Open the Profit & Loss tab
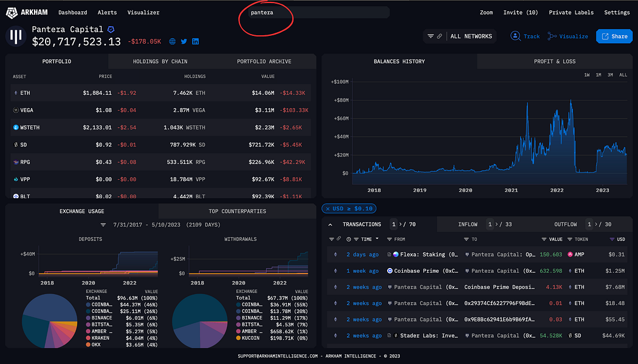The width and height of the screenshot is (638, 364). [x=555, y=61]
